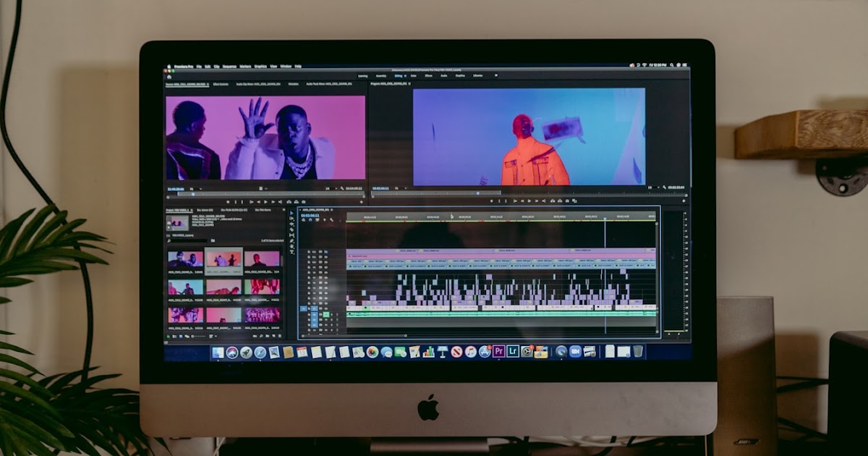Open the Sequence menu
Screen dimensions: 868x456
click(x=229, y=66)
